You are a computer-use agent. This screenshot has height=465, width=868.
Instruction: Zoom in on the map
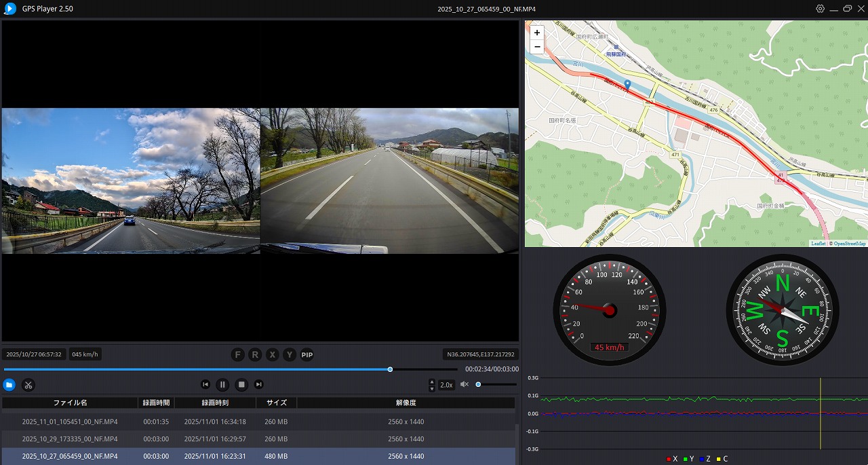tap(537, 33)
